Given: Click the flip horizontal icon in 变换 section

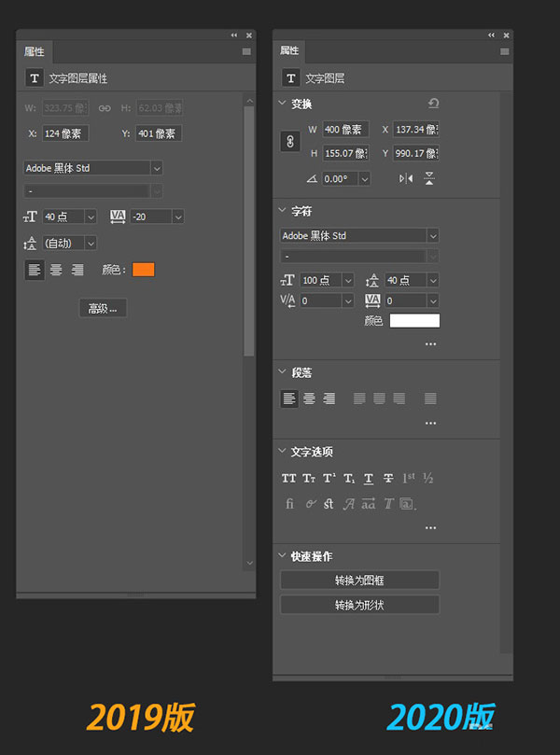Looking at the screenshot, I should [x=406, y=178].
